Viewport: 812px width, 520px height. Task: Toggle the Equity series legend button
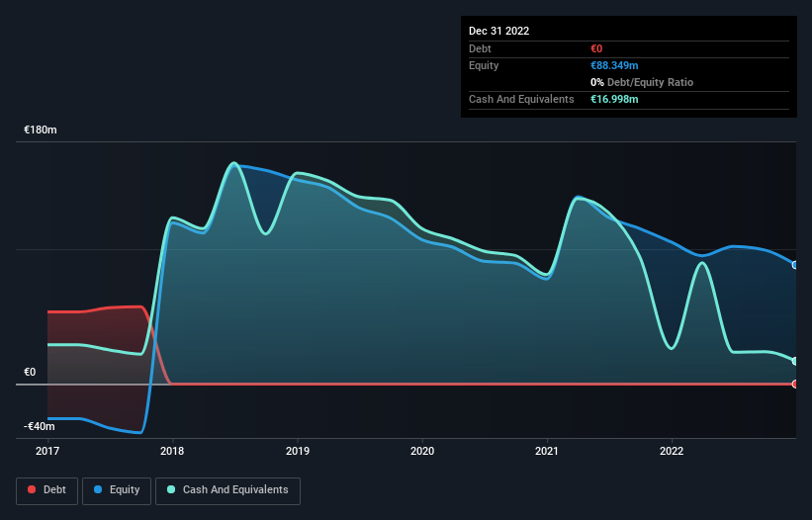(x=117, y=490)
